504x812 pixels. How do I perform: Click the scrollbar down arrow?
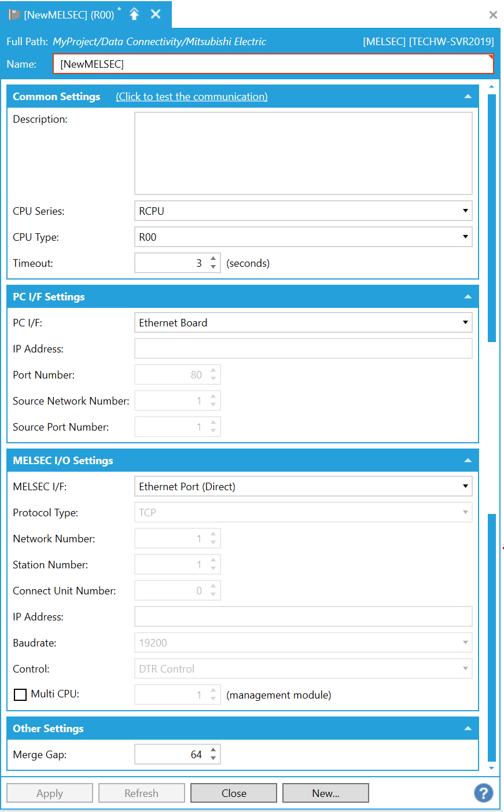coord(492,768)
